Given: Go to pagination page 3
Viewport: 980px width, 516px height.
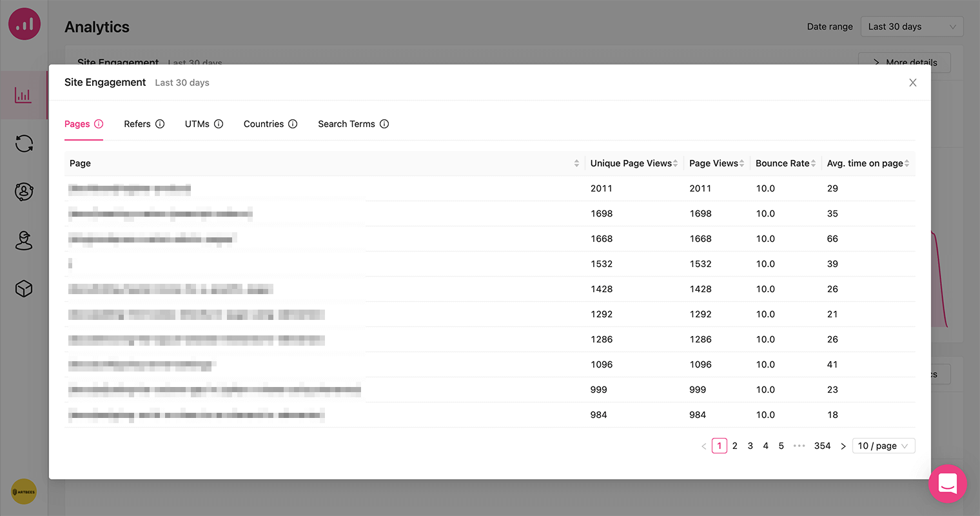Looking at the screenshot, I should point(750,446).
